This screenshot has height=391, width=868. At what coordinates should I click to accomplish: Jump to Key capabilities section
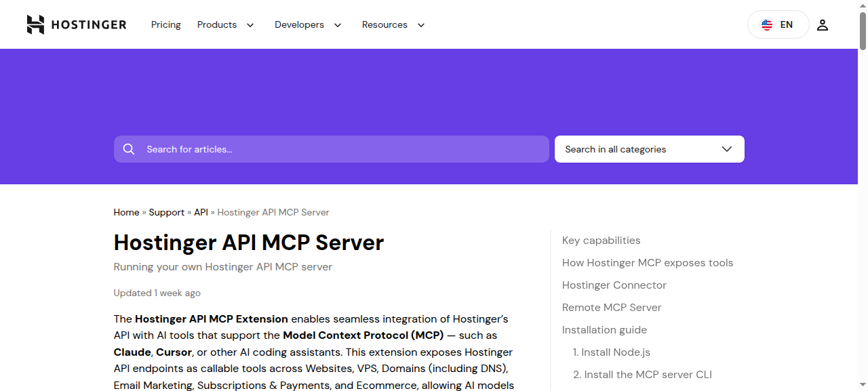tap(601, 241)
